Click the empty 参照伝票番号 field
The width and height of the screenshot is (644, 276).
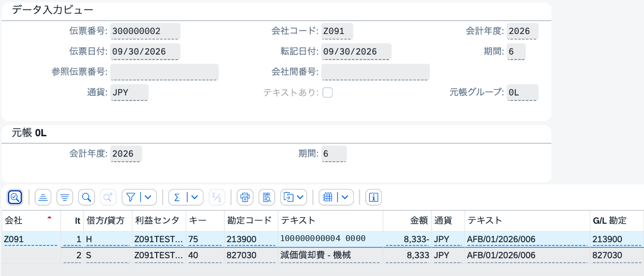pos(165,72)
